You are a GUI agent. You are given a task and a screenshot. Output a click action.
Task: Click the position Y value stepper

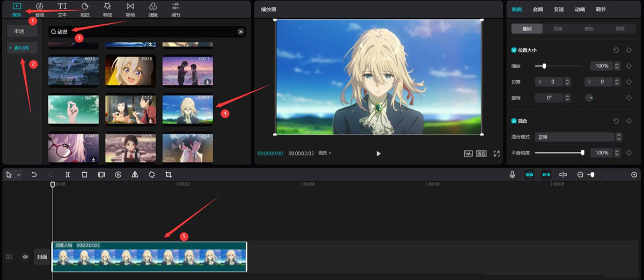[x=616, y=82]
